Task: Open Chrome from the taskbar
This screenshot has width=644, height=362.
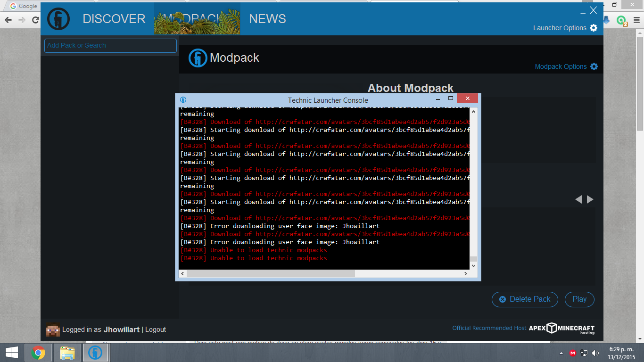Action: [38, 353]
